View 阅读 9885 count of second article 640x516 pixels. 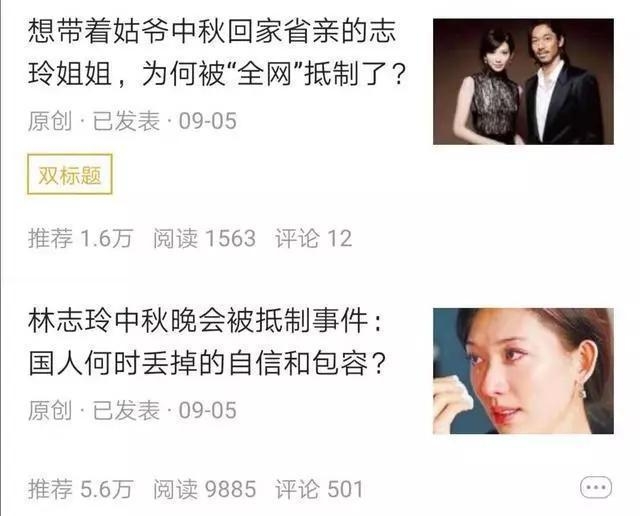pos(204,489)
